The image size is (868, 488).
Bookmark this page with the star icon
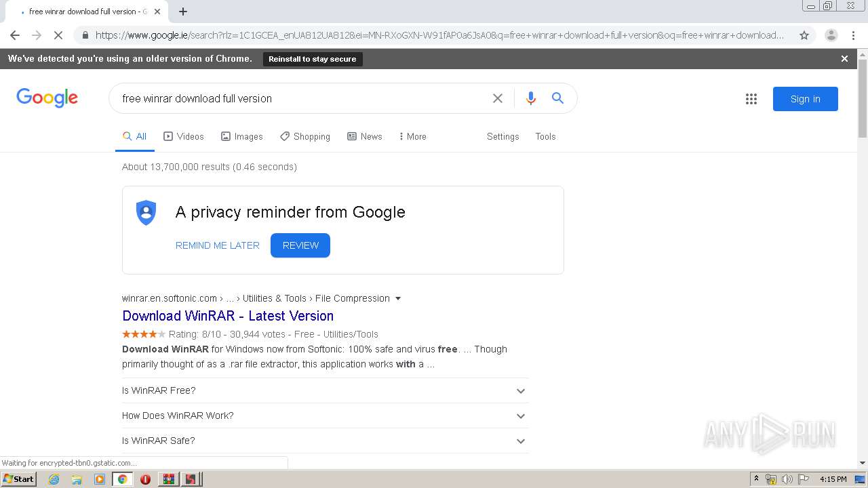804,35
